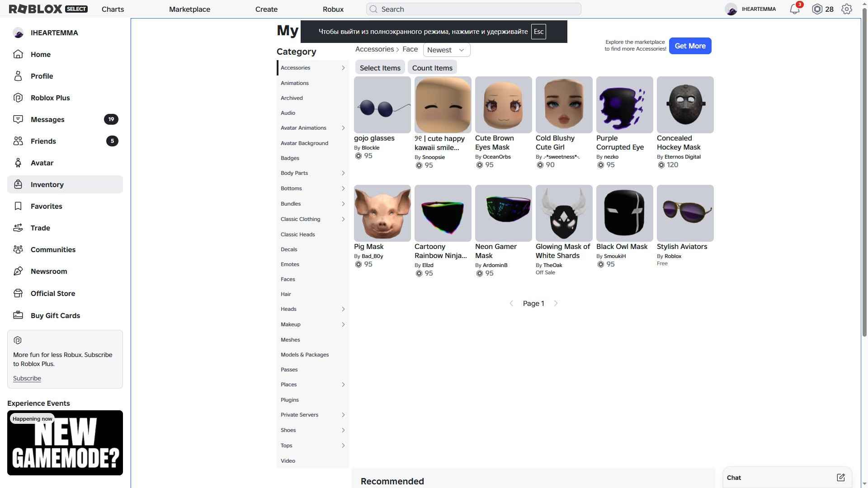Select the Emotes category

click(x=290, y=264)
